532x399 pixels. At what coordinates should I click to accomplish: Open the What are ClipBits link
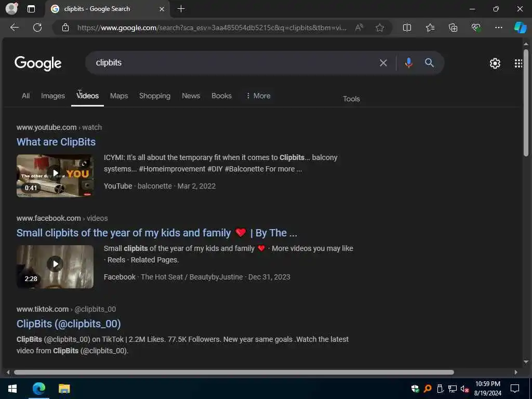[x=56, y=142]
